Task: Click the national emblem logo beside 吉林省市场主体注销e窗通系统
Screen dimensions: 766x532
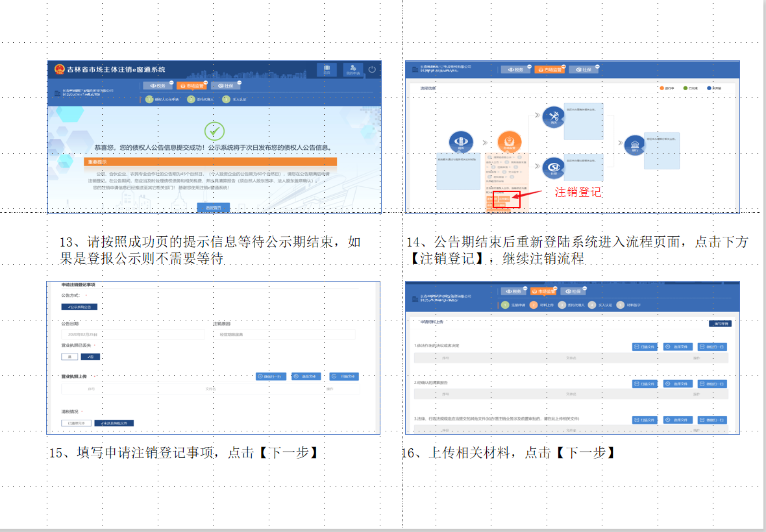Action: [x=59, y=69]
